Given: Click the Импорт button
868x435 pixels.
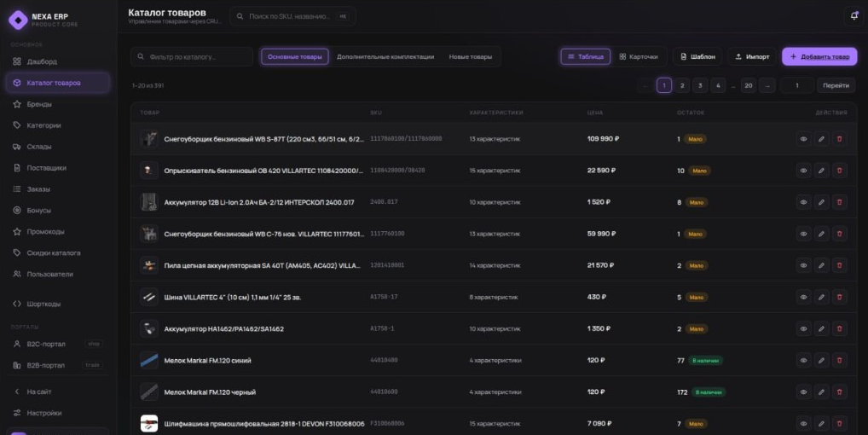Looking at the screenshot, I should pos(752,56).
